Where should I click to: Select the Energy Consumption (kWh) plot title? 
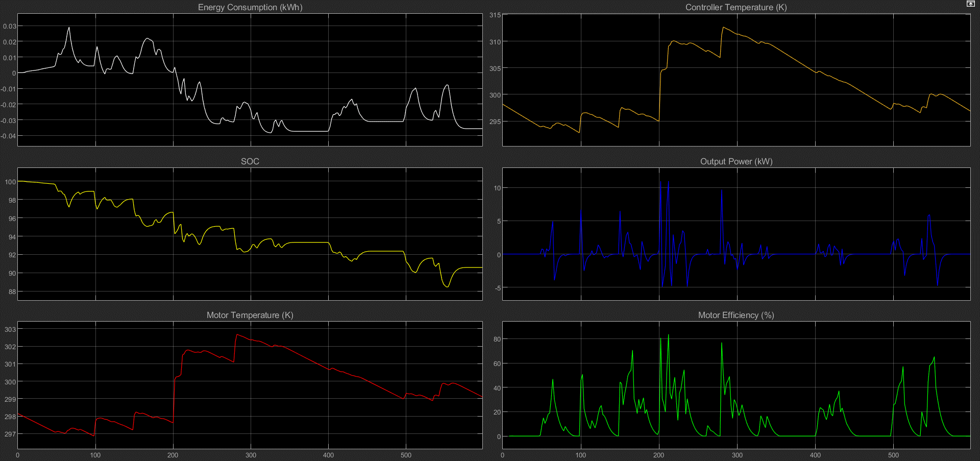(x=250, y=7)
